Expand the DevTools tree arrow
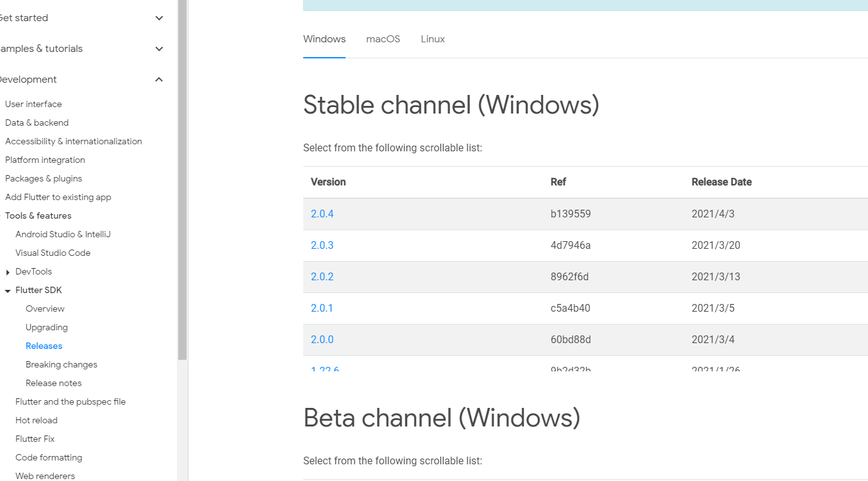 pos(8,272)
